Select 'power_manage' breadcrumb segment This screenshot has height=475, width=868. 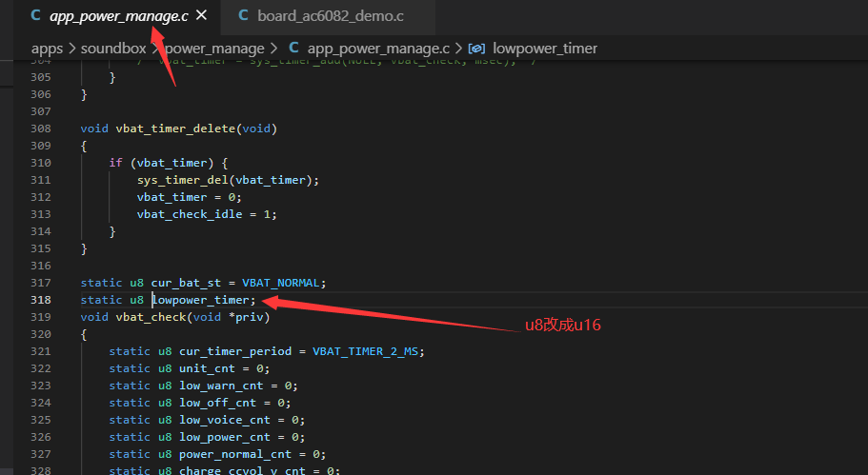pos(214,49)
